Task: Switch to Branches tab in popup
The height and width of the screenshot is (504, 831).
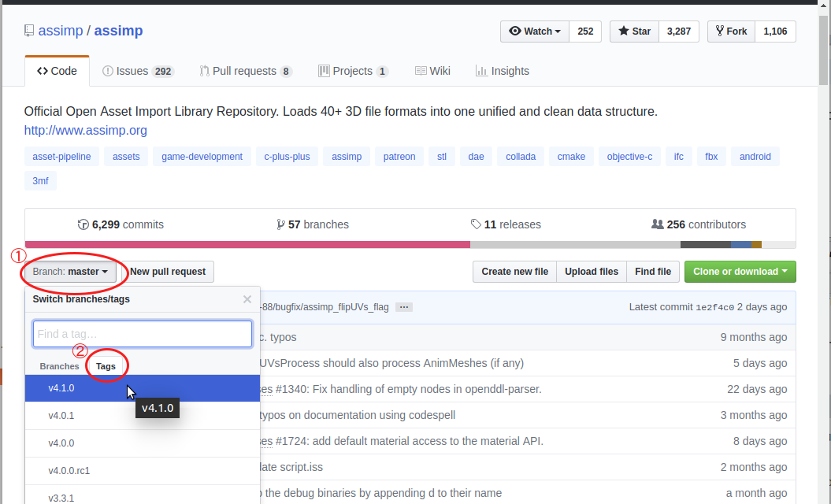Action: pyautogui.click(x=59, y=366)
